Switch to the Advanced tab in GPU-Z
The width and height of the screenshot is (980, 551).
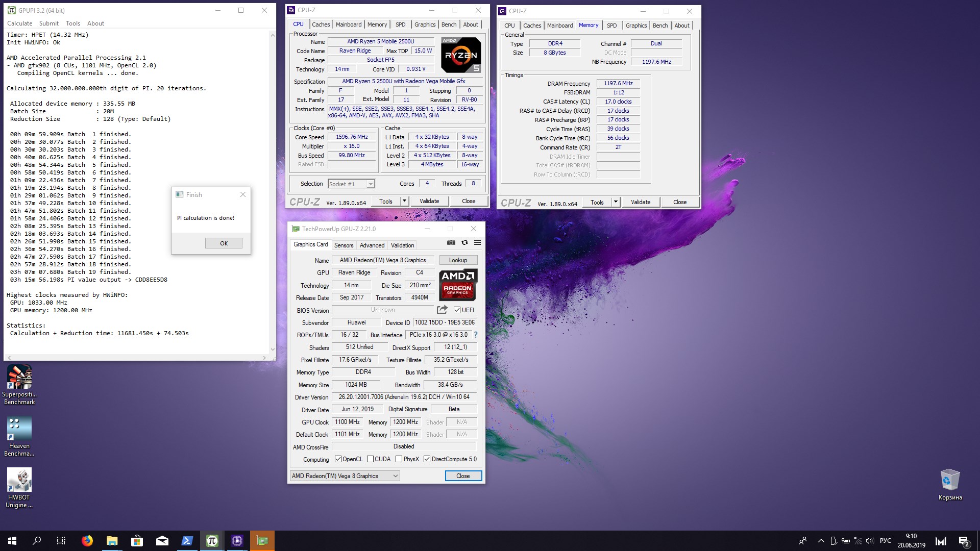click(x=372, y=245)
